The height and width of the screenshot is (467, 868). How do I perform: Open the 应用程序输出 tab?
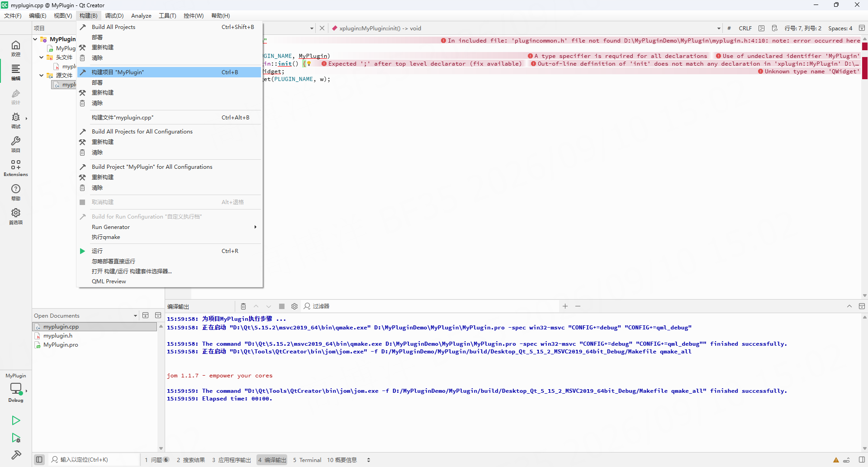click(231, 460)
